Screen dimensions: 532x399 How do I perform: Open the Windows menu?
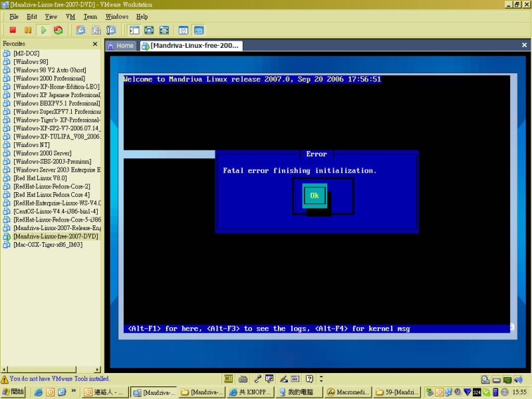(x=117, y=17)
